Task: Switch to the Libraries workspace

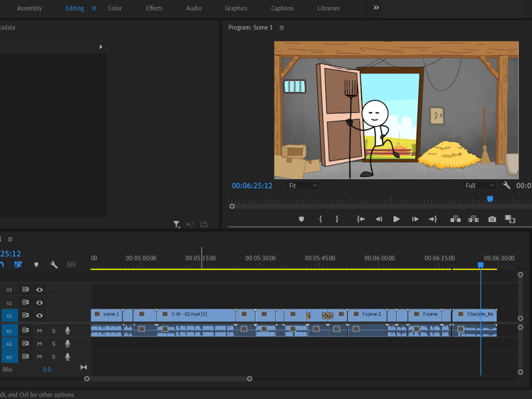Action: pyautogui.click(x=328, y=8)
